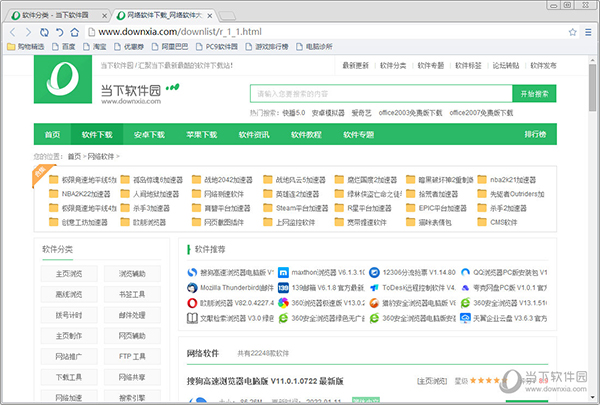
Task: Open the 最新更新 top link
Action: pos(355,66)
